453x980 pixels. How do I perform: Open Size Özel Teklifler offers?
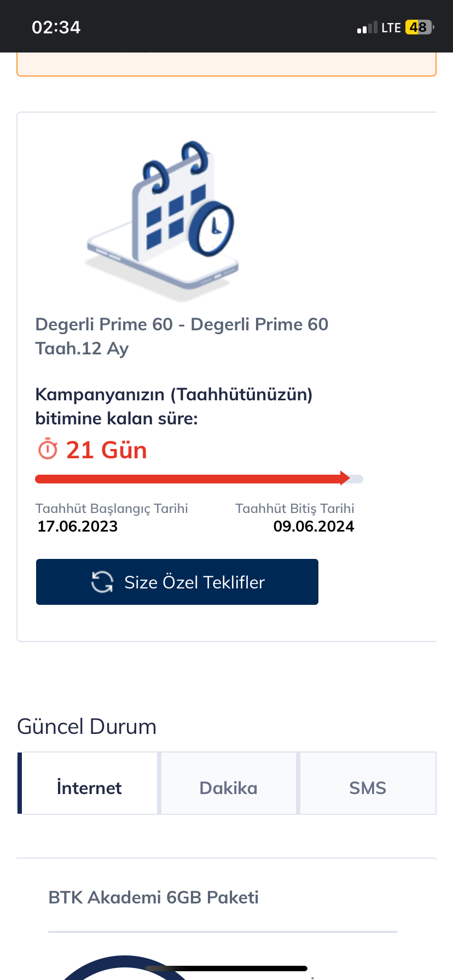pos(177,582)
